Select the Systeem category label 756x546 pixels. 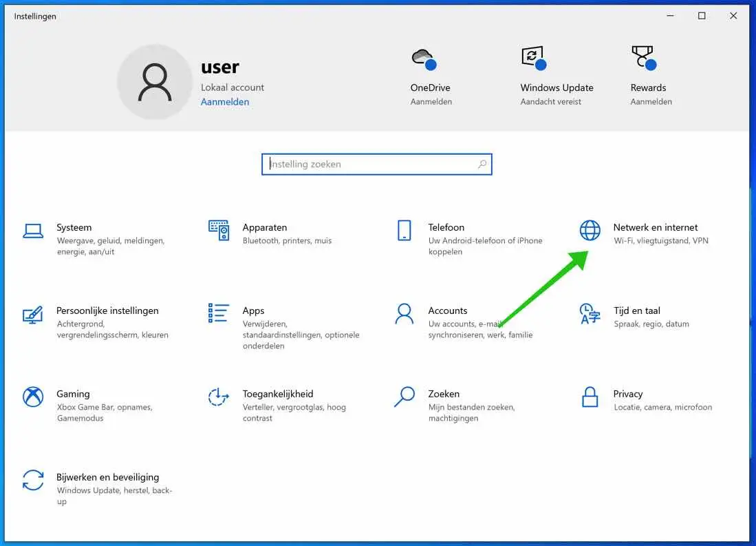click(x=74, y=227)
